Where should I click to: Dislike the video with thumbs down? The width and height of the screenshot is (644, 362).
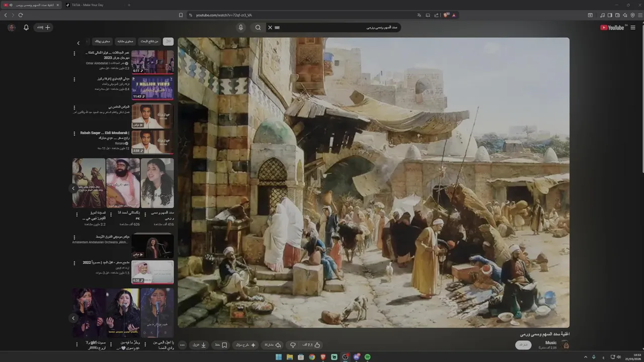pyautogui.click(x=293, y=345)
